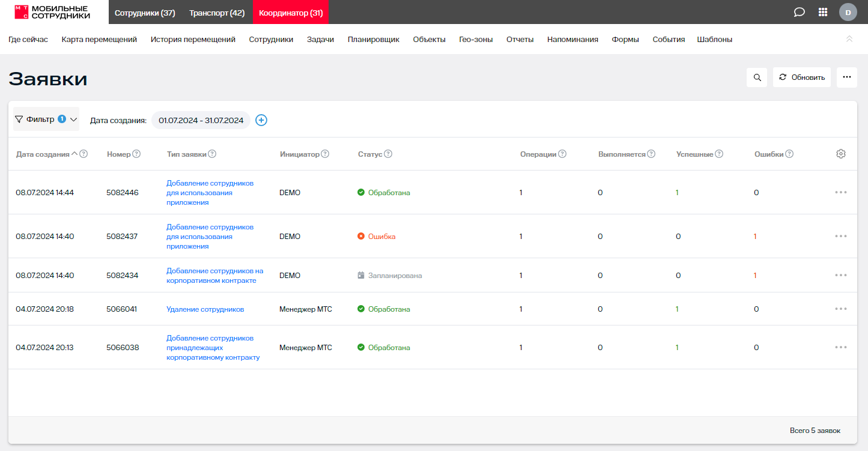Sort by Дата создания column
Viewport: 868px width, 451px height.
pyautogui.click(x=43, y=154)
